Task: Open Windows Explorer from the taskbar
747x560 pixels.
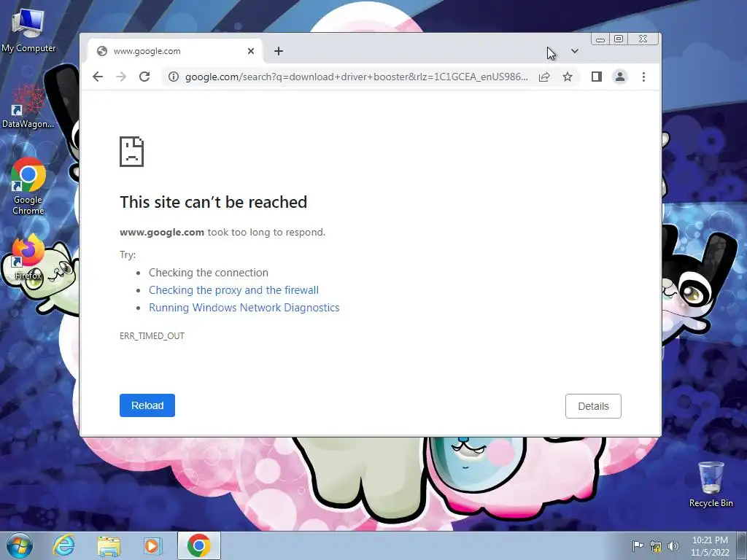Action: pyautogui.click(x=109, y=545)
